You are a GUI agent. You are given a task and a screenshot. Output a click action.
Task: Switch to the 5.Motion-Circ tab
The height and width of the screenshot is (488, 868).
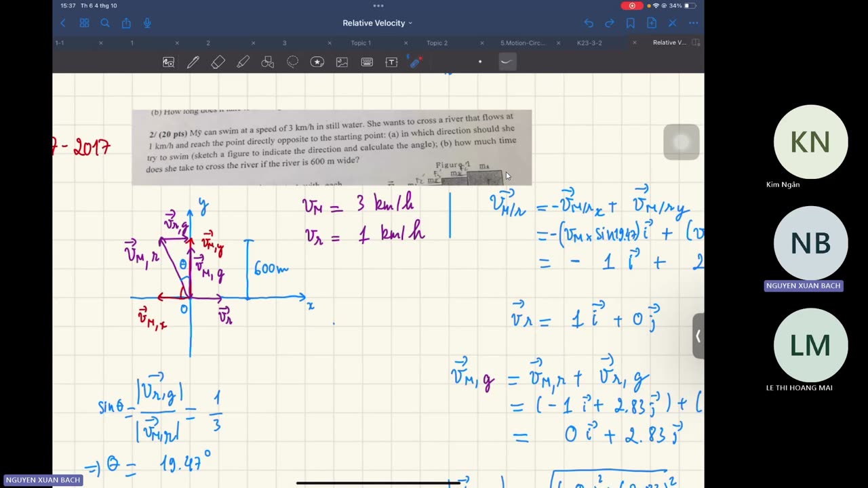523,43
